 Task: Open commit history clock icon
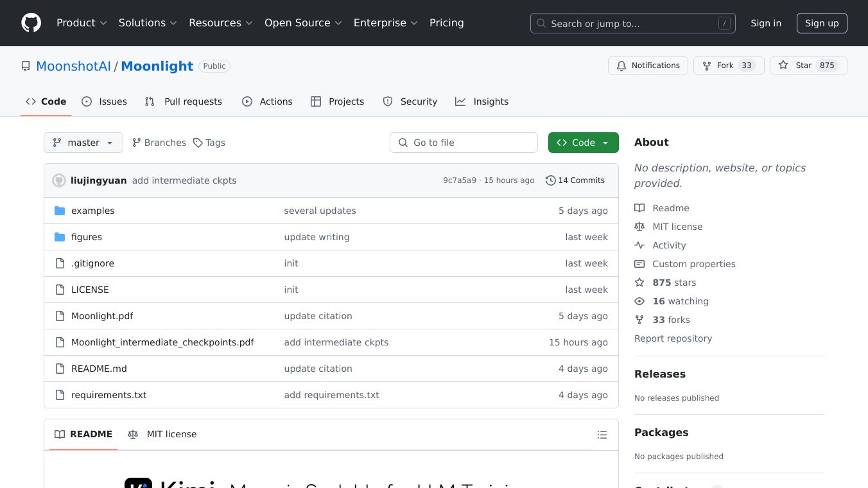tap(550, 180)
